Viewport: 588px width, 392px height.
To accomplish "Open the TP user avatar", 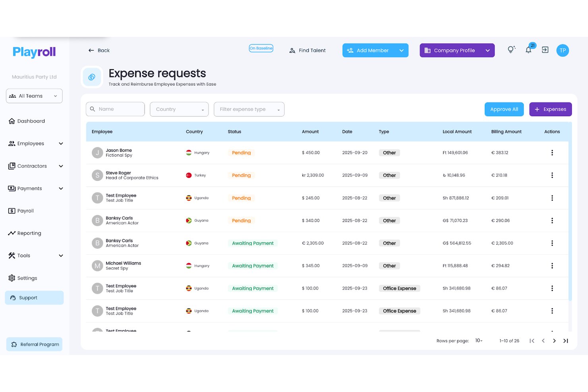I will pyautogui.click(x=563, y=50).
